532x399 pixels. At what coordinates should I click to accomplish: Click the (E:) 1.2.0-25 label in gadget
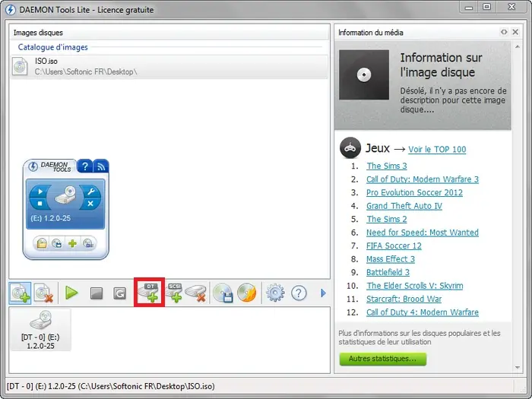tap(51, 218)
